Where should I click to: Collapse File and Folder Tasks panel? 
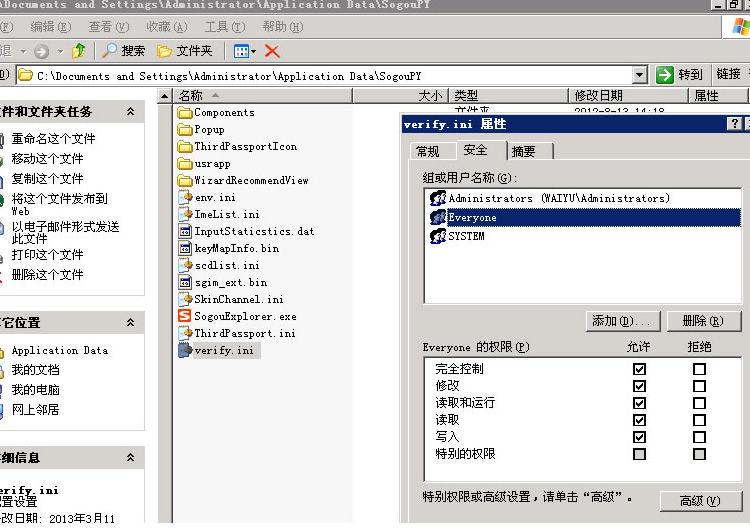coord(130,111)
